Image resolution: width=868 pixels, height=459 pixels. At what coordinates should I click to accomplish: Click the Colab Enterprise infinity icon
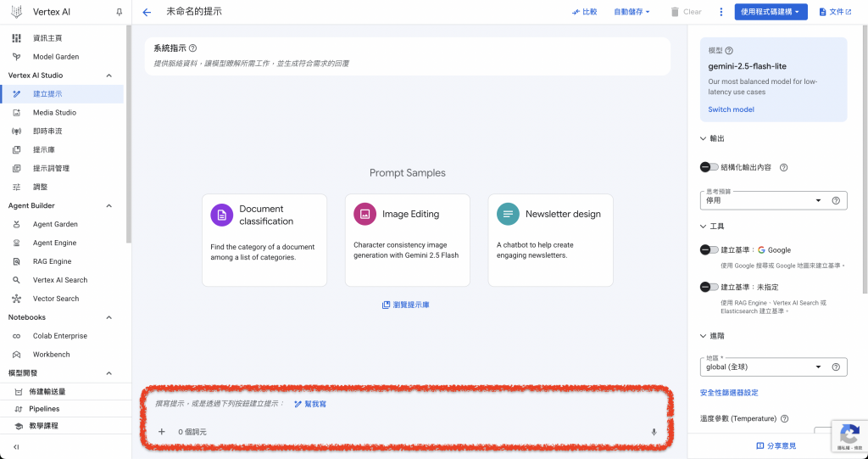pyautogui.click(x=17, y=336)
